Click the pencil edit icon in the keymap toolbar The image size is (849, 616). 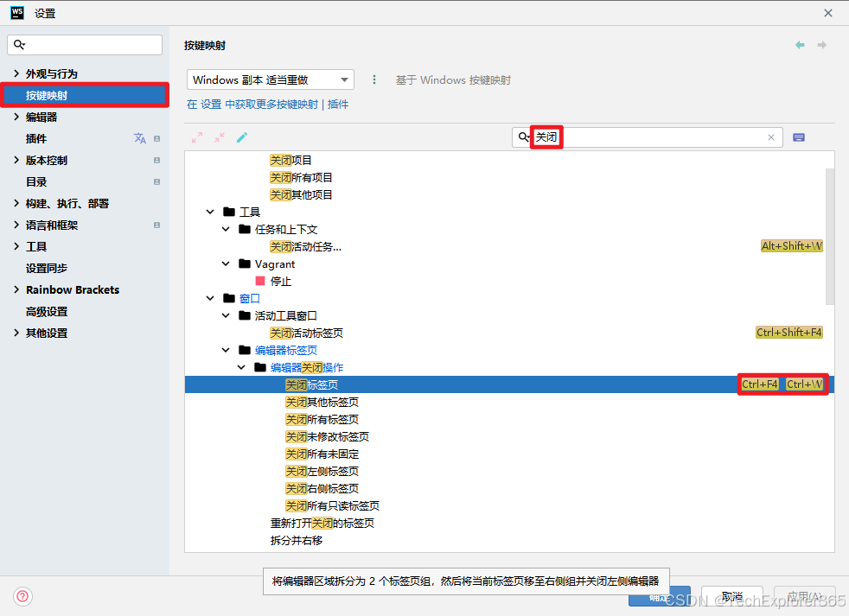pos(242,137)
